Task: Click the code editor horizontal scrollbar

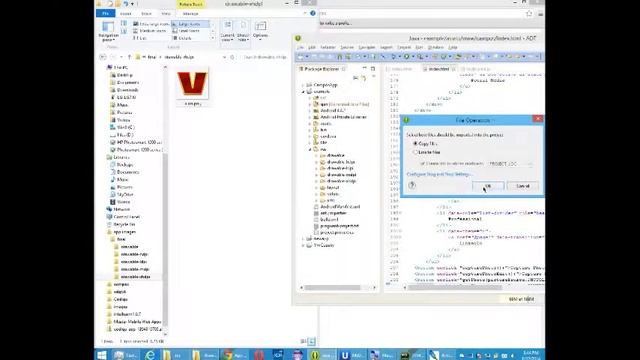Action: tap(454, 287)
